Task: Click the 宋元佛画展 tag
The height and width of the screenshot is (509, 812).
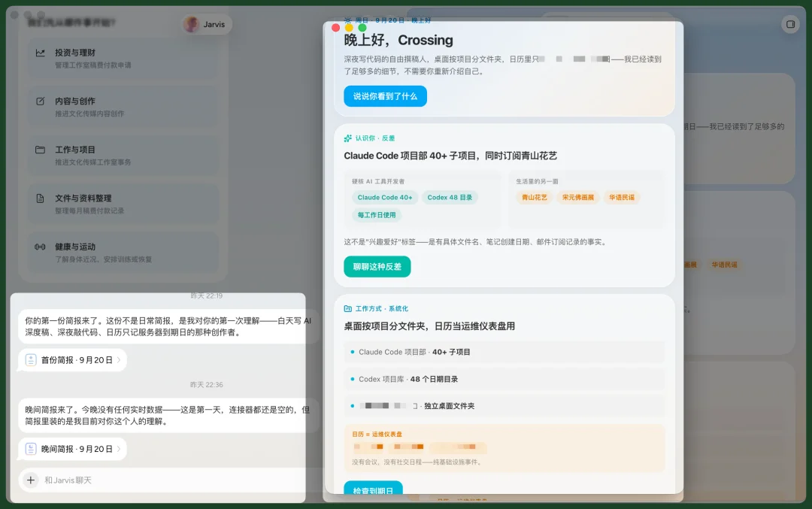Action: click(578, 197)
